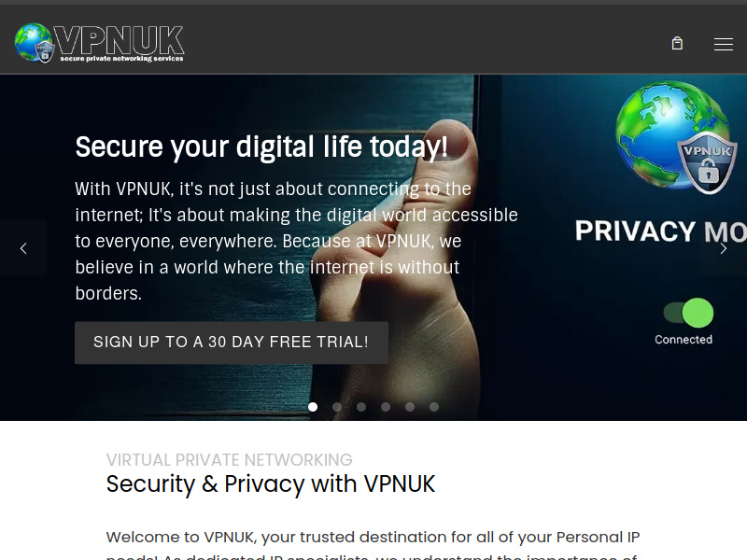747x560 pixels.
Task: Select the last carousel dot
Action: tap(434, 407)
